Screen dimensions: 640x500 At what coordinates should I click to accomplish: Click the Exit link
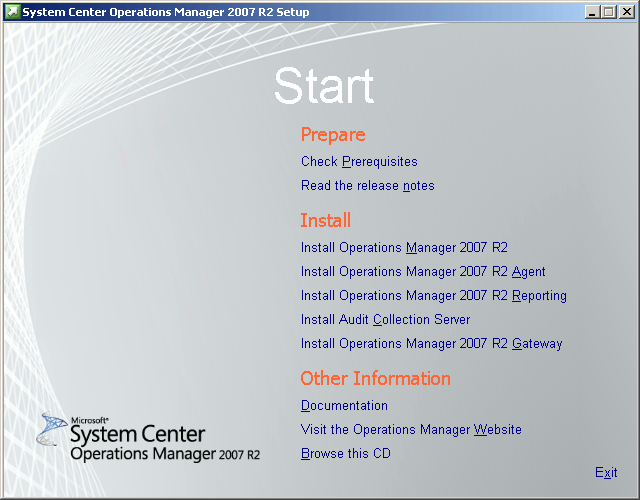[606, 473]
